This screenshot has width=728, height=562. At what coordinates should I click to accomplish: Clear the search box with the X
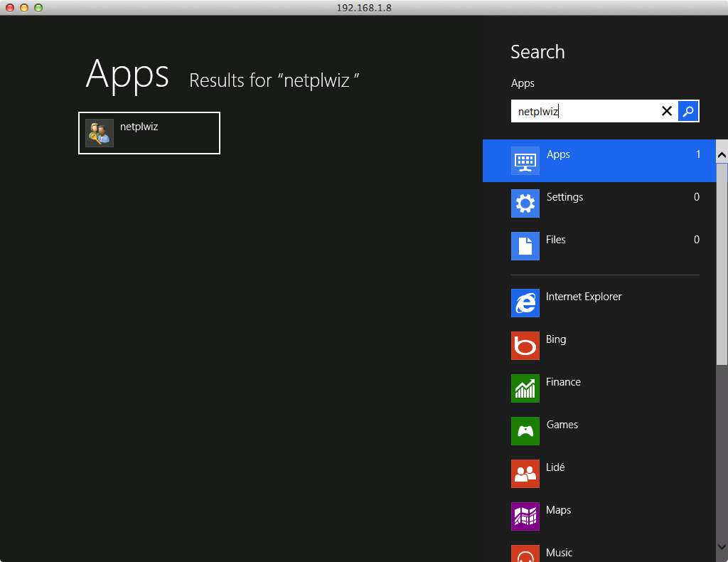click(666, 111)
